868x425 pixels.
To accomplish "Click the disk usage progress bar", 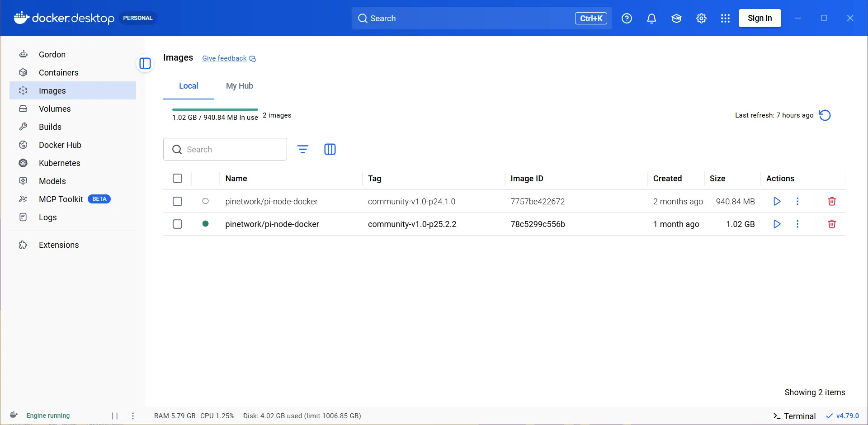I will [x=215, y=109].
